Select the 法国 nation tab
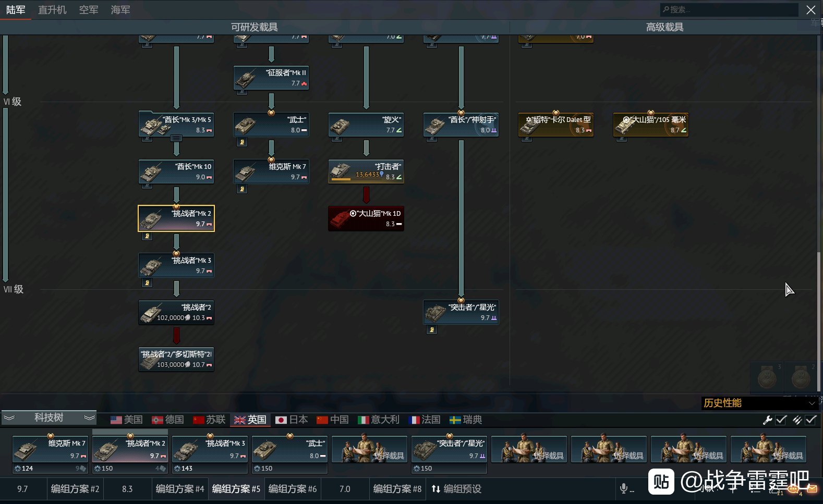 click(425, 420)
